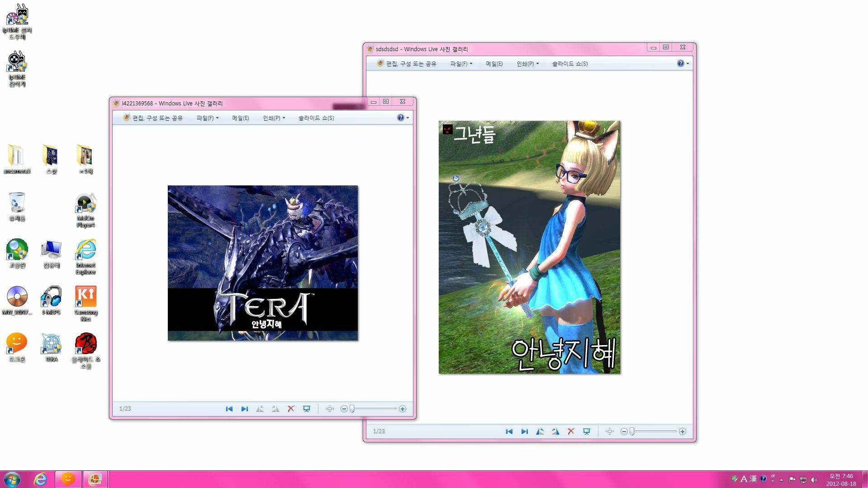
Task: Open the 인쇄(P) dropdown in left gallery window
Action: [274, 118]
